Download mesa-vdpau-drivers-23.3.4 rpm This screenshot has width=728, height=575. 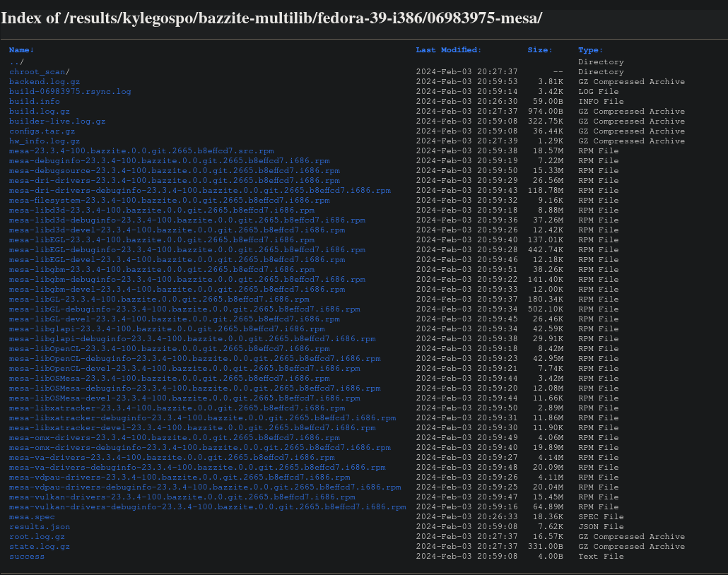click(180, 478)
